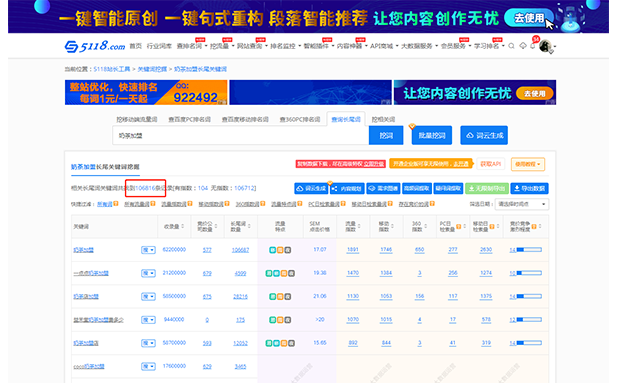Image resolution: width=628 pixels, height=384 pixels.
Task: Click the 导出数据 button
Action: coord(529,188)
